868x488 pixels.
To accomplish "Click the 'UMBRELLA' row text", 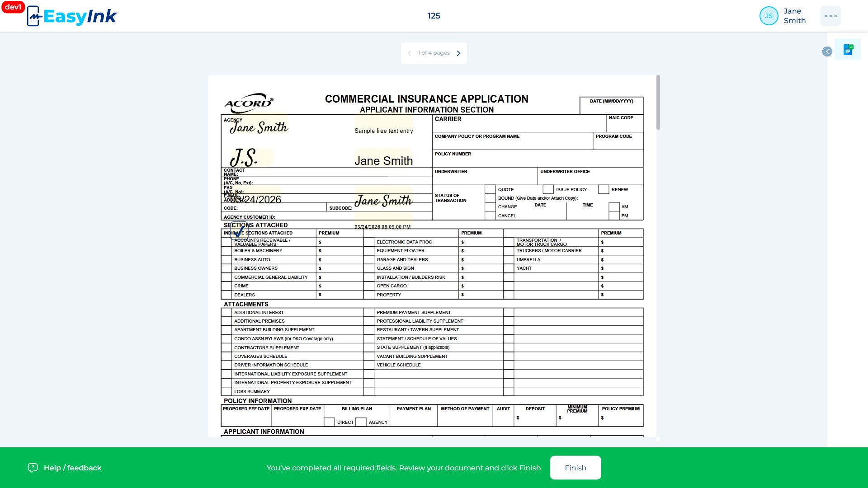I will (x=528, y=260).
